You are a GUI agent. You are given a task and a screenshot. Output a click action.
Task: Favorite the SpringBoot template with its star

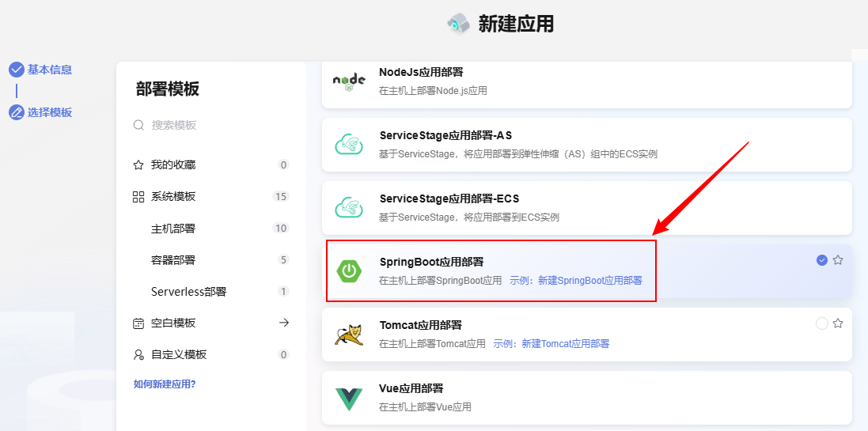pos(838,260)
